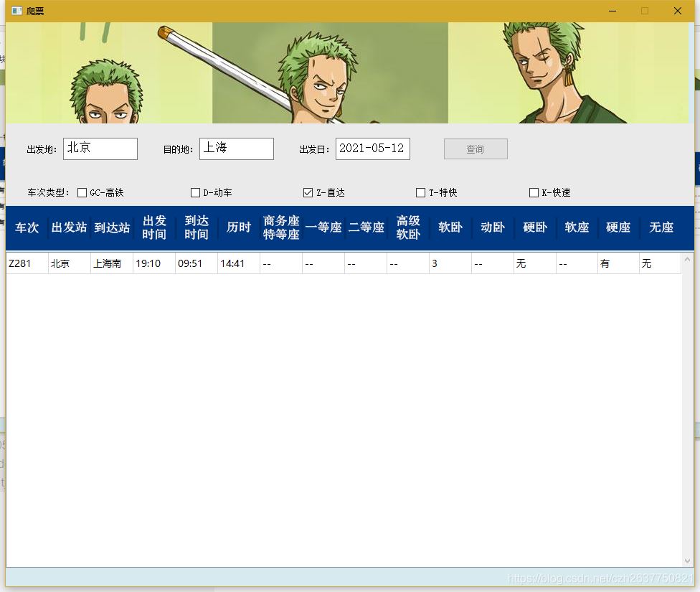The image size is (700, 592).
Task: Click the 出发日 date field
Action: pos(373,149)
